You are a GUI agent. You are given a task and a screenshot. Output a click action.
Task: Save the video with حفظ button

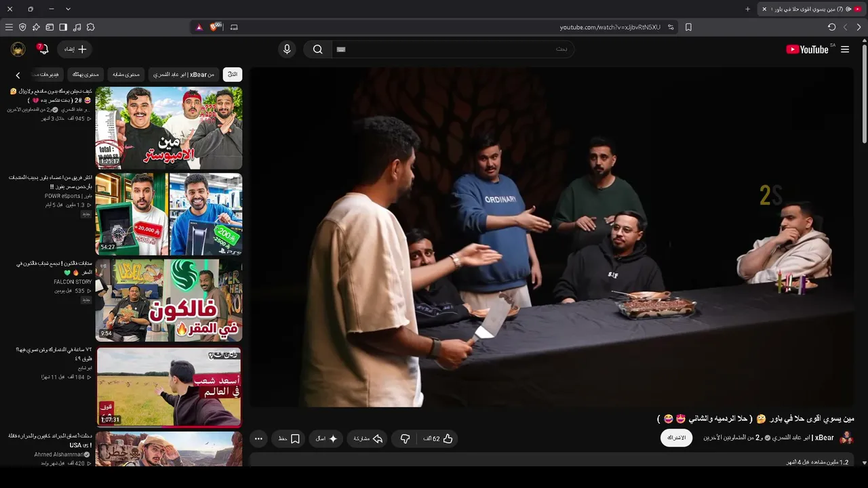288,439
